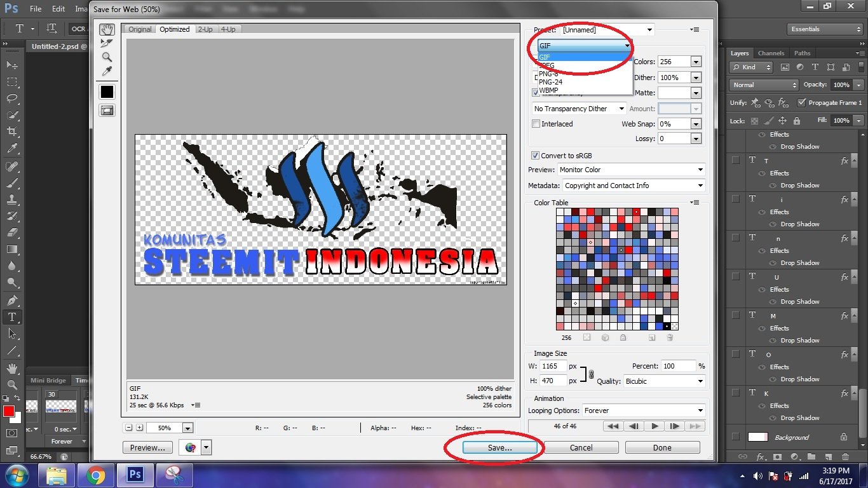This screenshot has width=868, height=488.
Task: Select the Pen tool
Action: point(12,300)
